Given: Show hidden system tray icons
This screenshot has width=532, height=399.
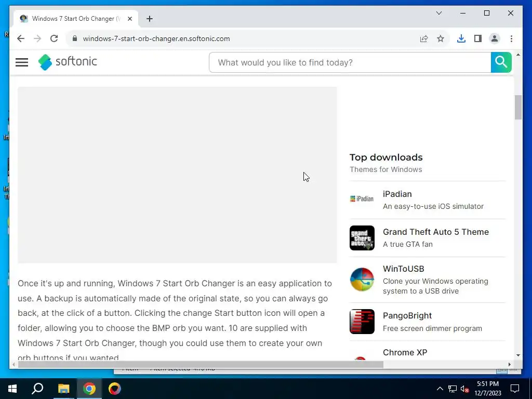Looking at the screenshot, I should (440, 389).
